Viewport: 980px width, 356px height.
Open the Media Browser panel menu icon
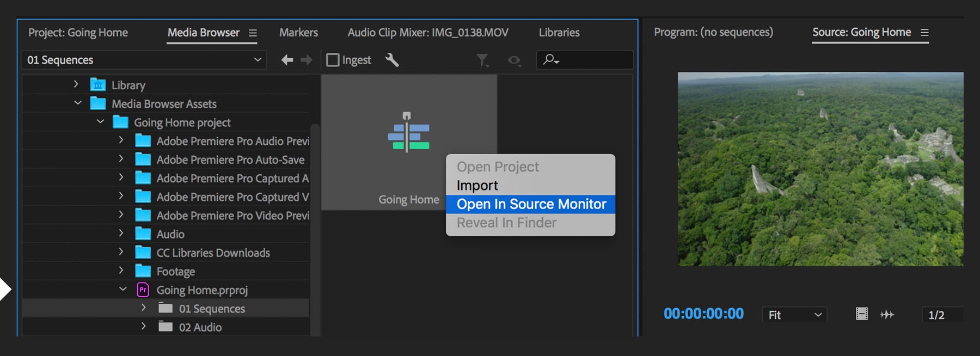(253, 33)
